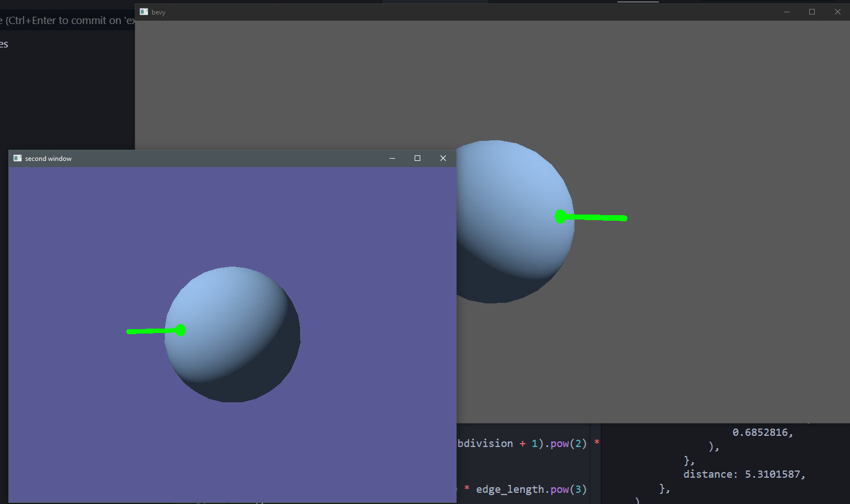Click the second window title bar icon
Image resolution: width=850 pixels, height=504 pixels.
click(x=17, y=158)
